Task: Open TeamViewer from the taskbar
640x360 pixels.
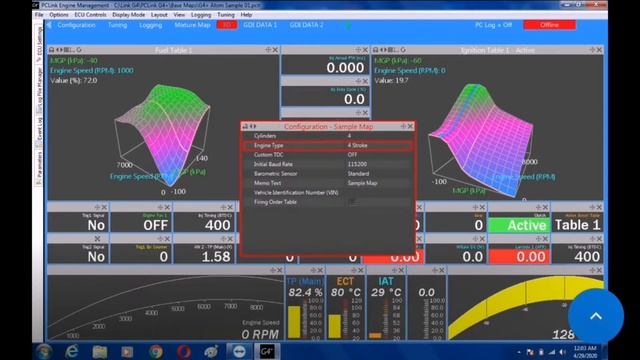Action: coord(239,351)
